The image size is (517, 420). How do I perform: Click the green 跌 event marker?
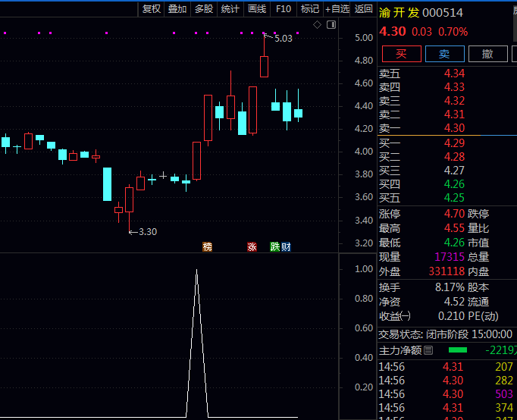(275, 247)
